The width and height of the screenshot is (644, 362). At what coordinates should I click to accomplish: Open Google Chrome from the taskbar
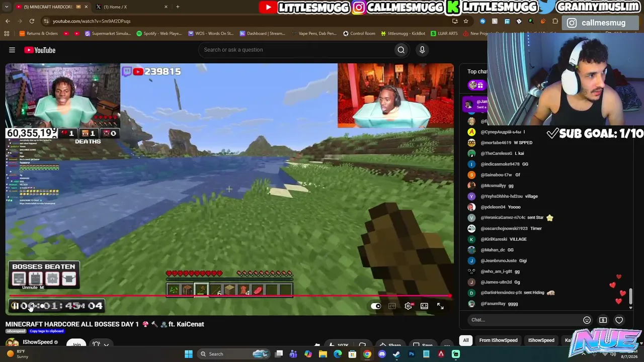point(367,354)
